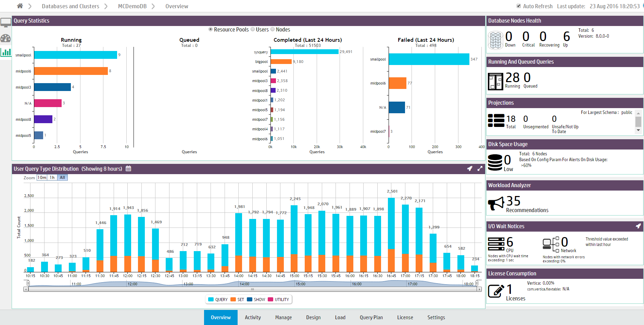Click rocket icon in I/O Wait Notices
This screenshot has height=325, width=644.
point(638,226)
